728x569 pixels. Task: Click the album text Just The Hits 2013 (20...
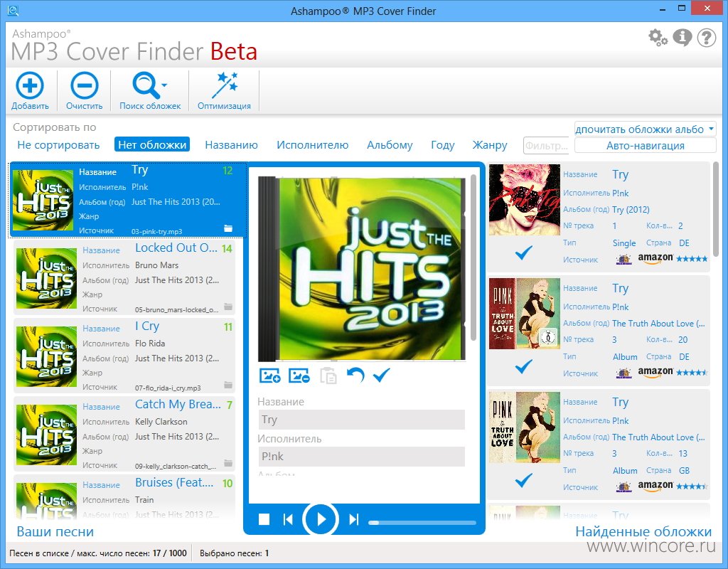[176, 201]
